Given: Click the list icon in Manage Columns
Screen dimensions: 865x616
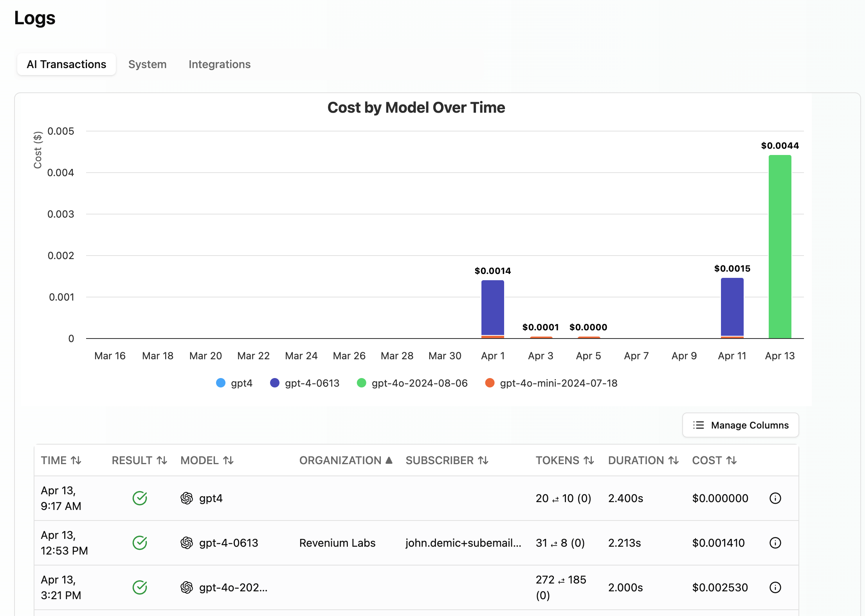Looking at the screenshot, I should click(698, 425).
